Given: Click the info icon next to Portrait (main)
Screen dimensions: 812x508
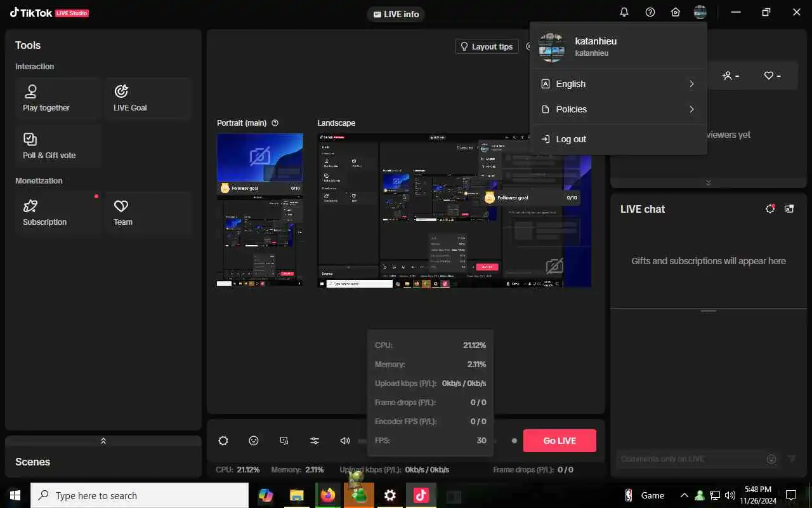Looking at the screenshot, I should (x=275, y=123).
